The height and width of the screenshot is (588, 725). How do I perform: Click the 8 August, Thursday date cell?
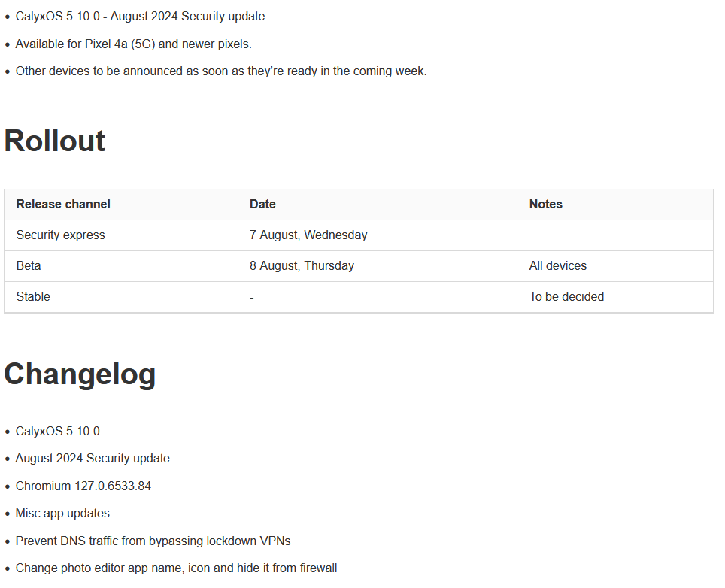tap(302, 265)
